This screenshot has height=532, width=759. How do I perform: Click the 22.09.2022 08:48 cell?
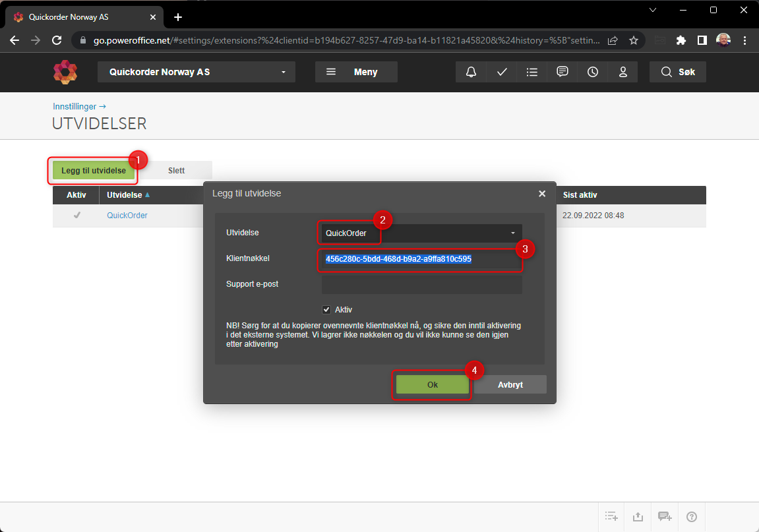point(593,216)
